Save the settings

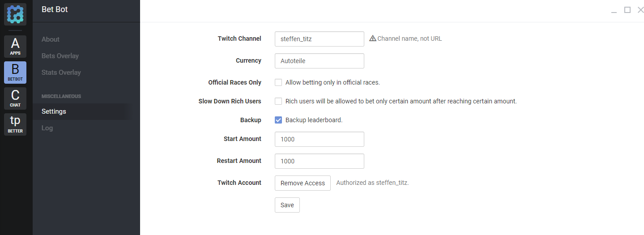(x=287, y=205)
